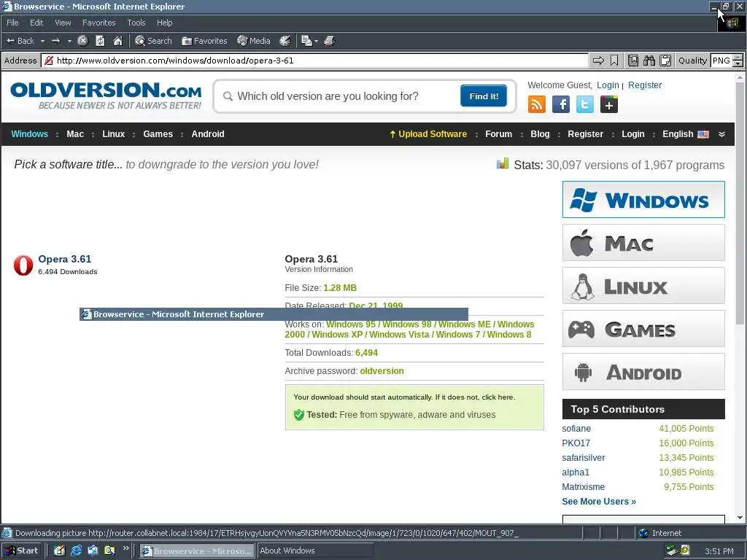This screenshot has height=560, width=747.
Task: Click the Mail toolbar icon
Action: (306, 41)
